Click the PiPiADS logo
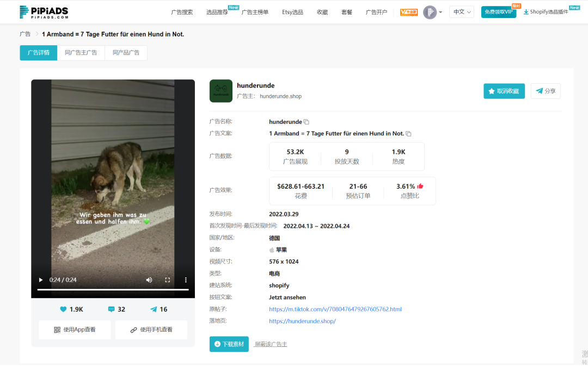This screenshot has height=366, width=588. 44,12
